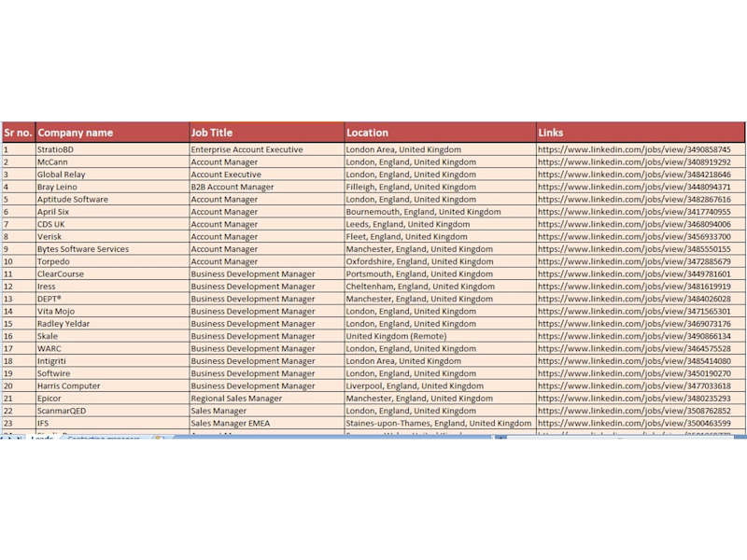Select serial number cell '20'
Screen dimensions: 747x560
point(19,385)
